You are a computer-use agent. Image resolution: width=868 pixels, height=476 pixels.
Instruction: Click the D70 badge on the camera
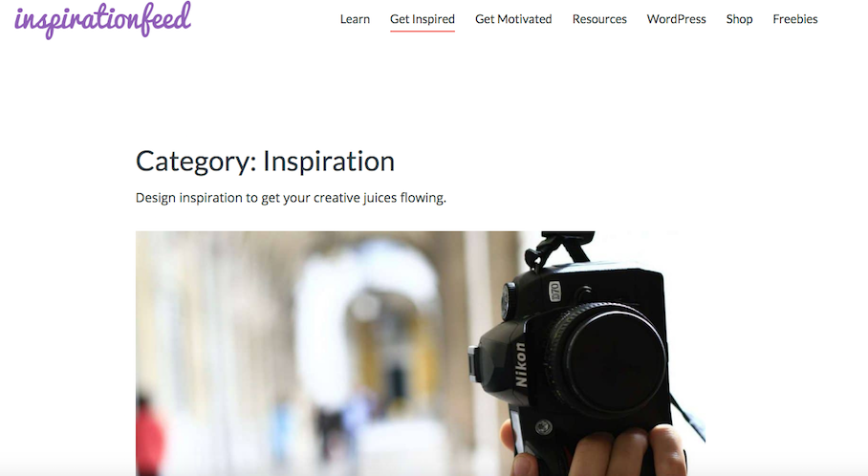tap(554, 292)
